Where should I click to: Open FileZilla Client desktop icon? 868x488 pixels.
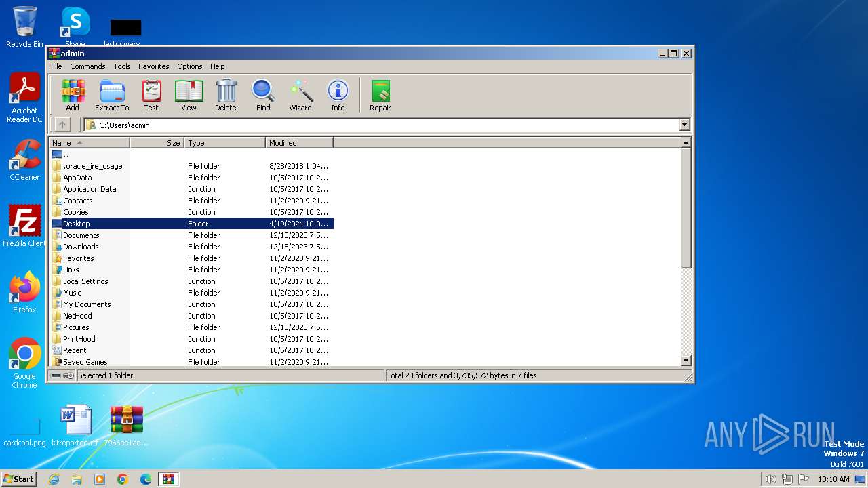(x=24, y=226)
